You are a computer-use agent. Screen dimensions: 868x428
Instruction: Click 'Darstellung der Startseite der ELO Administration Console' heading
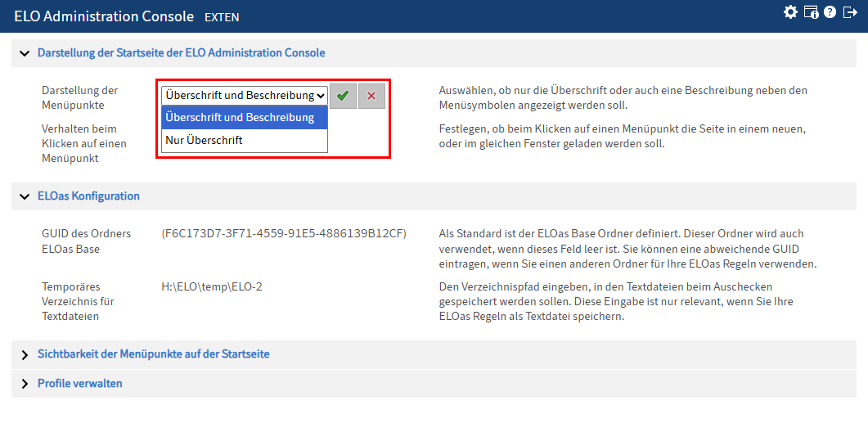click(181, 53)
